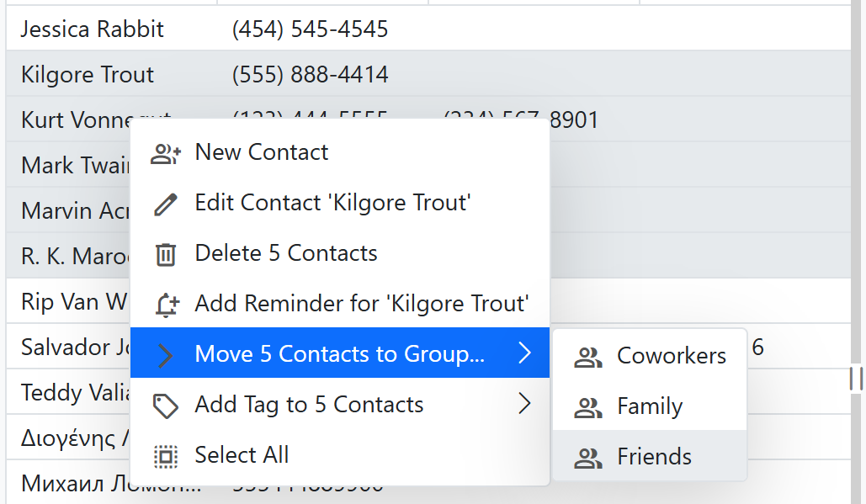Choose Select All from the context menu
Screen dimensions: 866x504
[244, 454]
